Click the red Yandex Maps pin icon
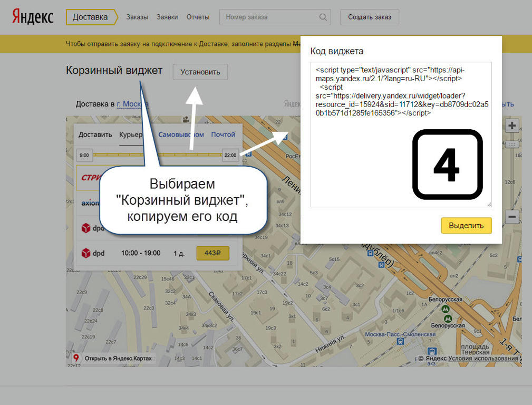Viewport: 532px width, 405px height. pos(76,358)
